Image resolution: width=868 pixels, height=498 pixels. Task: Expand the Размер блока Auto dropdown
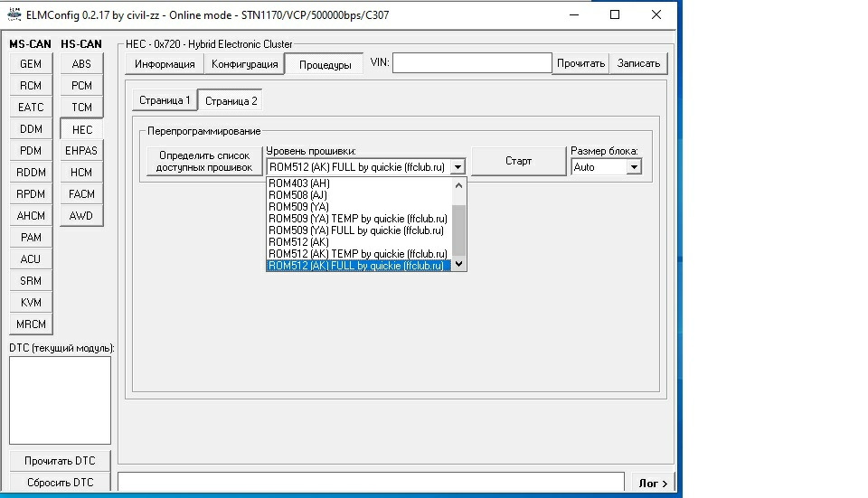634,167
